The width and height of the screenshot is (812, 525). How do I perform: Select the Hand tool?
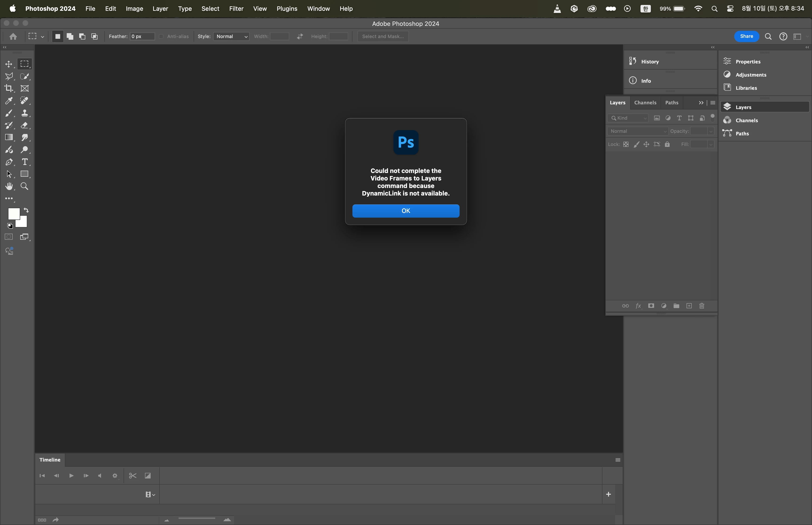point(9,186)
